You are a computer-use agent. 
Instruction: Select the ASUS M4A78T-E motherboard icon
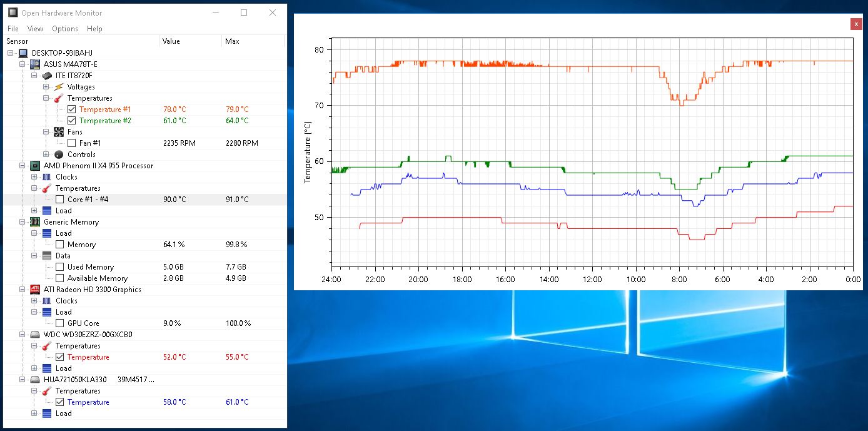pos(34,64)
